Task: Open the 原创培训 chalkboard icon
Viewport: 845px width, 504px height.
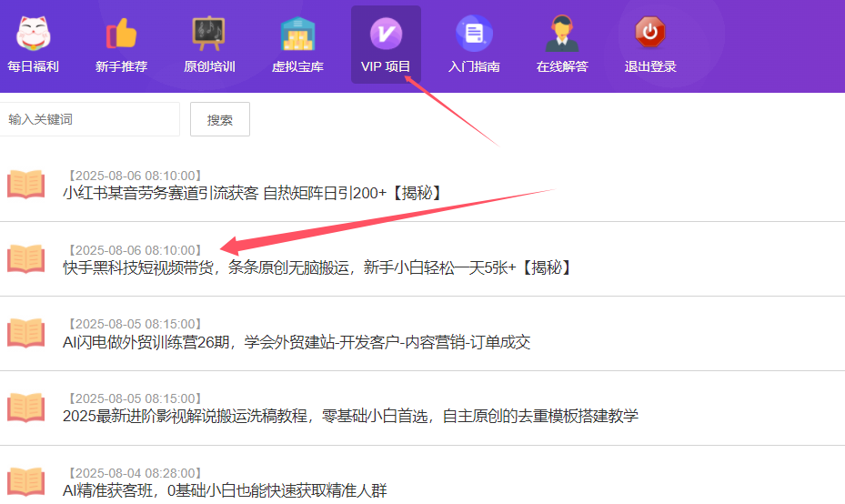Action: [x=209, y=34]
